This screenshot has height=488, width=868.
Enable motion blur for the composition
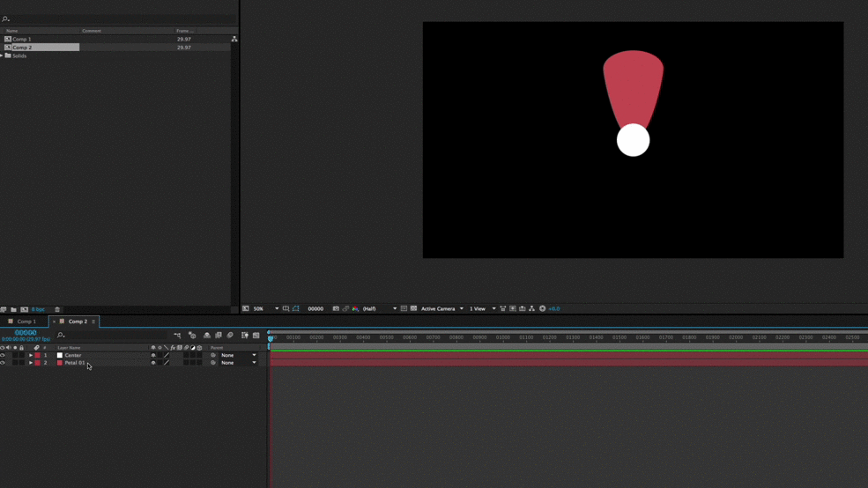coord(230,336)
